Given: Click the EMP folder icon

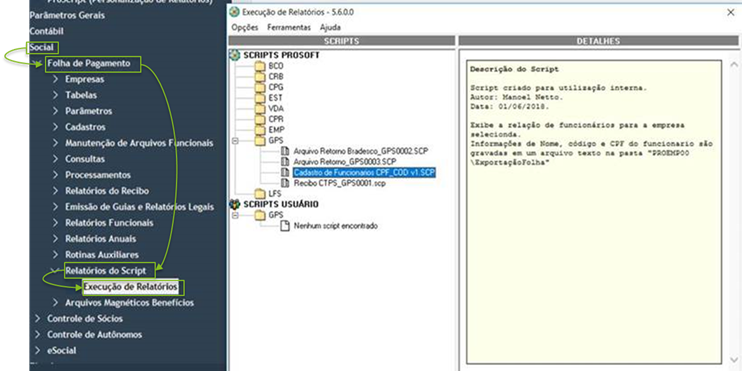Looking at the screenshot, I should point(260,130).
